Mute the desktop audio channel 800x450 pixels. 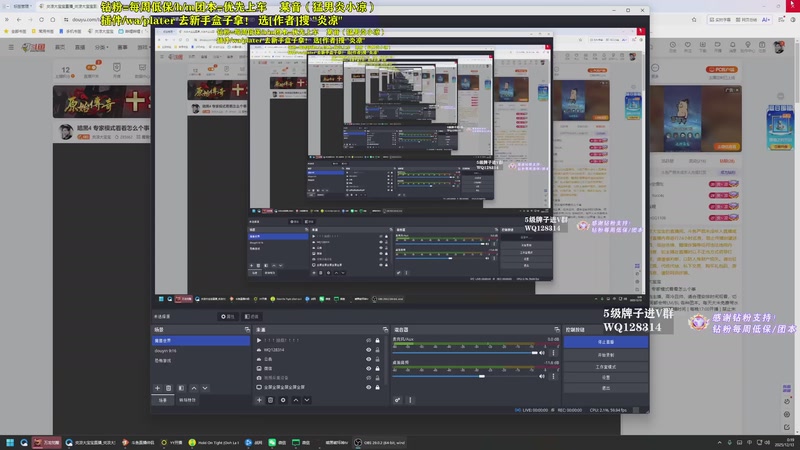pos(542,376)
